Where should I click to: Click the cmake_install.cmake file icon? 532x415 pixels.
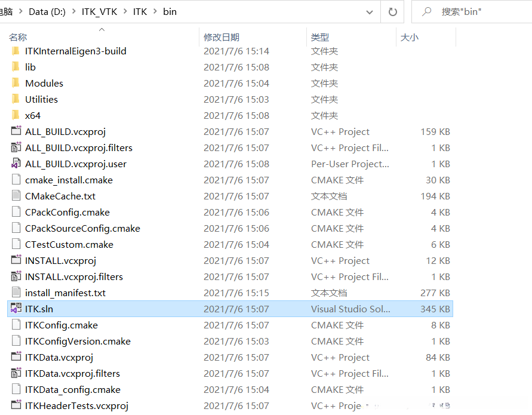tap(16, 180)
